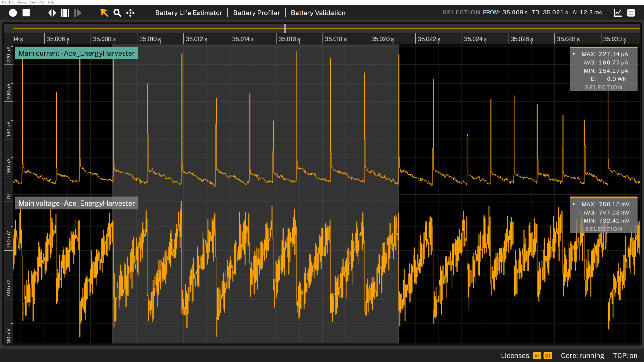Viewport: 644px width, 362px height.
Task: Click the follow live playback icon
Action: (78, 13)
